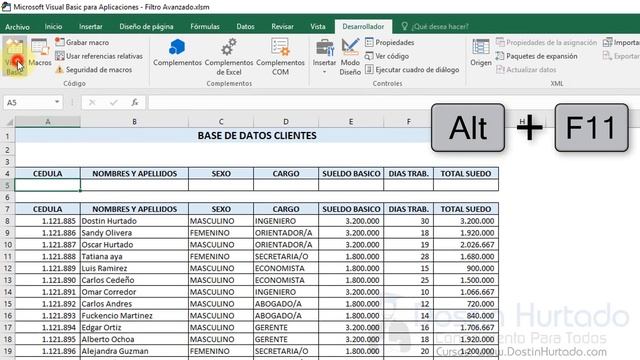Screen dimensions: 640x360
Task: Click the cell Dostin Hurtado
Action: click(x=134, y=221)
